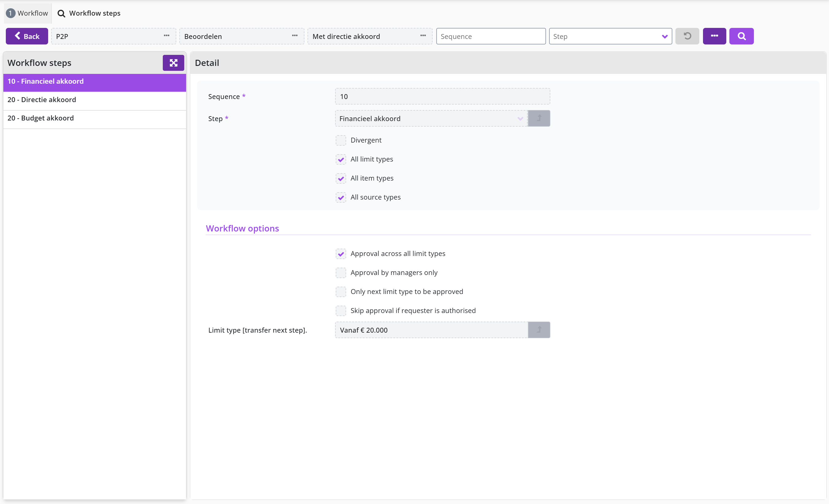Image resolution: width=829 pixels, height=504 pixels.
Task: Uncheck All source types
Action: pyautogui.click(x=341, y=197)
